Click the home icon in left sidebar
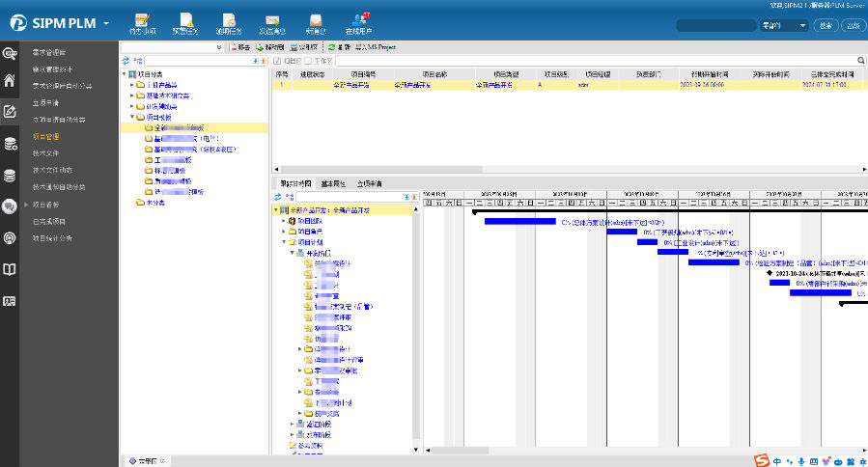The height and width of the screenshot is (467, 868). click(10, 81)
